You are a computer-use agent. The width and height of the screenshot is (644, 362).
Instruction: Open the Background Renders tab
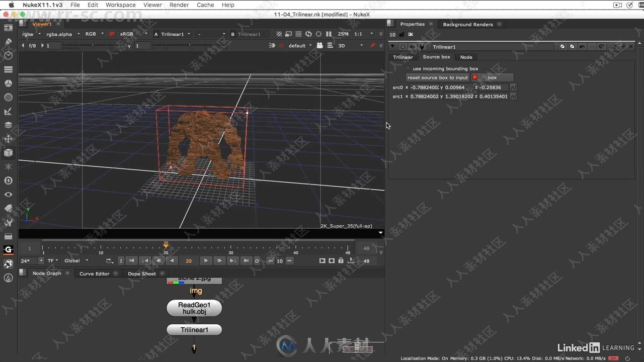(x=468, y=24)
